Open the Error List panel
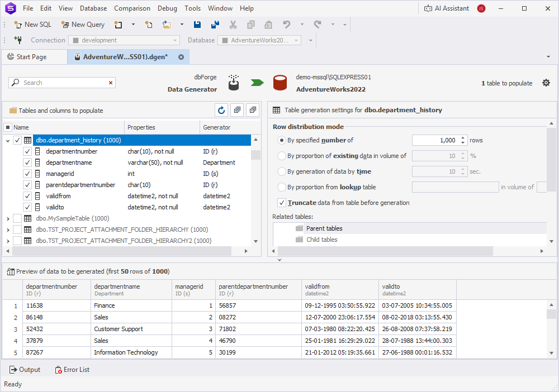559x392 pixels. 72,370
